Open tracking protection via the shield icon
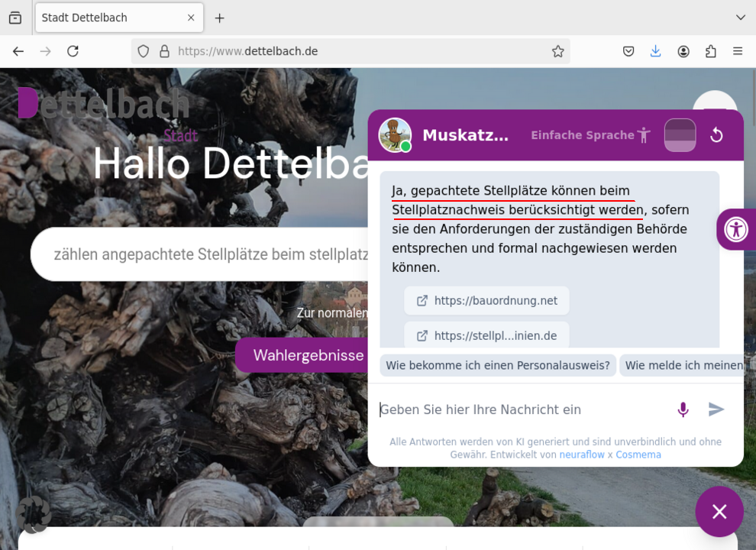The height and width of the screenshot is (550, 756). (x=143, y=50)
